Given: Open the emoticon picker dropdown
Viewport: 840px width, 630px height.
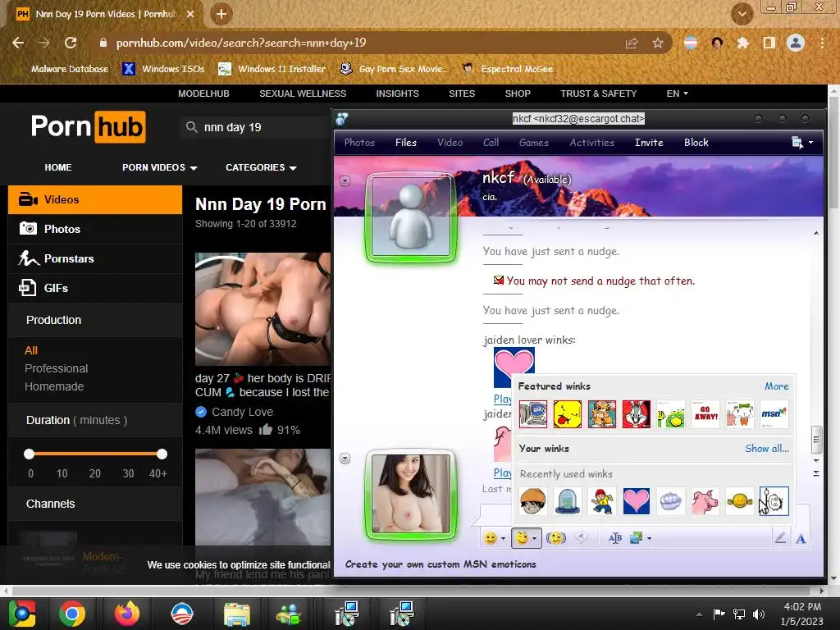Looking at the screenshot, I should (x=495, y=538).
